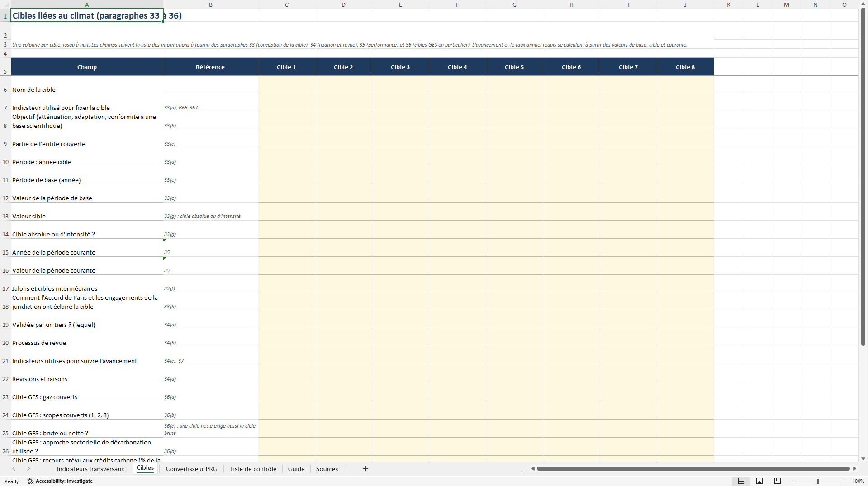
Task: Click the 100% zoom level
Action: pyautogui.click(x=858, y=481)
